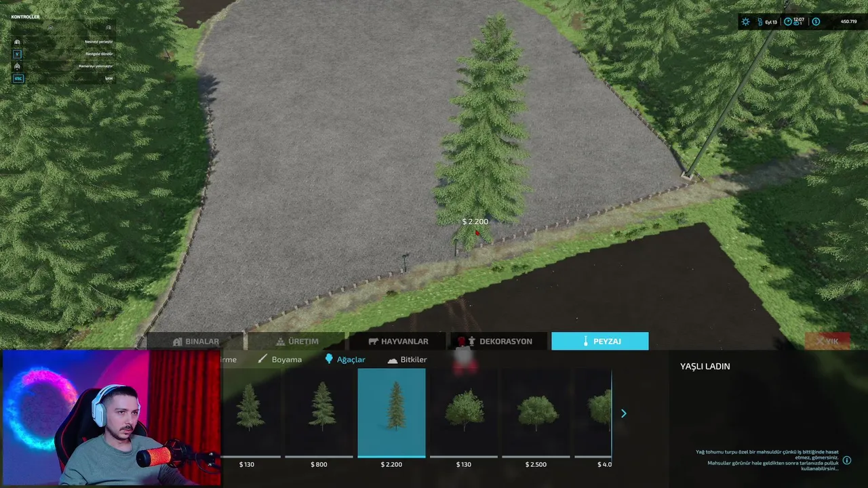Click the YAŞLI LADIN item title
868x488 pixels.
pos(705,366)
